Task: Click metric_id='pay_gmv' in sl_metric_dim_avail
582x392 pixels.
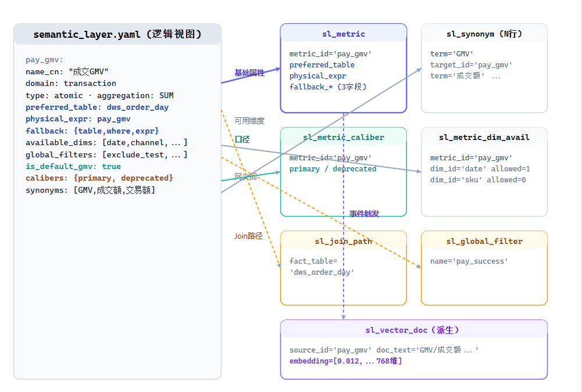Action: (x=472, y=157)
